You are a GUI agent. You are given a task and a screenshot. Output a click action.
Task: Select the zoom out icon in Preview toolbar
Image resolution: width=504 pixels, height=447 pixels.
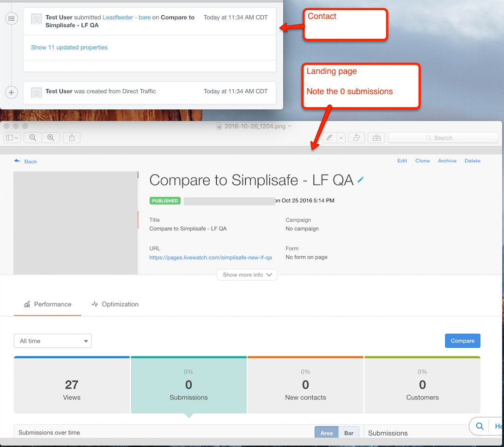pos(32,137)
